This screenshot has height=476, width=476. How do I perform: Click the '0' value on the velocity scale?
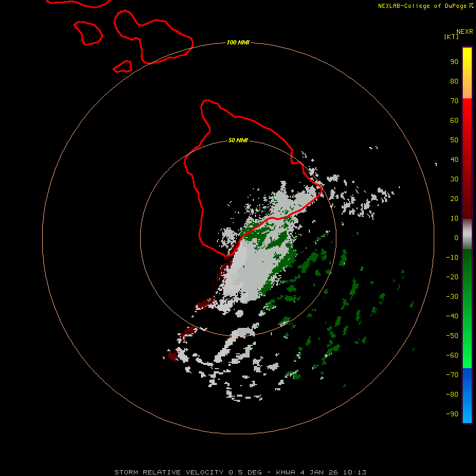pyautogui.click(x=456, y=238)
